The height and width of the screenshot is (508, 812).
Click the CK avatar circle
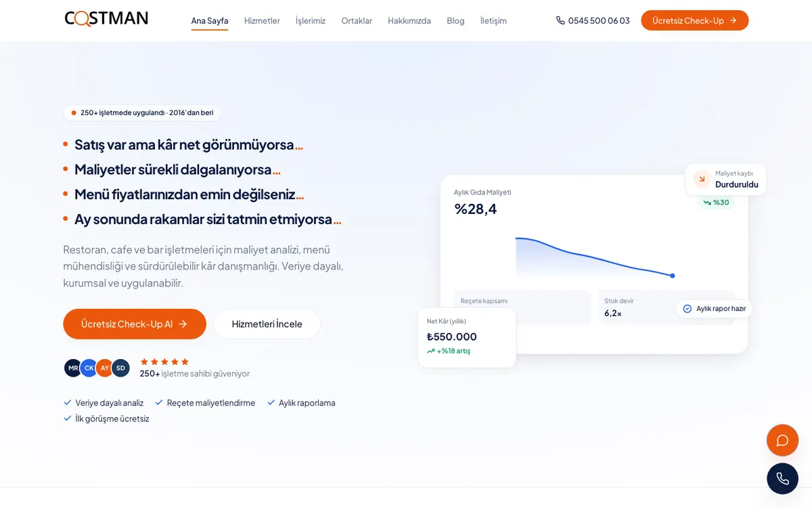pyautogui.click(x=89, y=368)
